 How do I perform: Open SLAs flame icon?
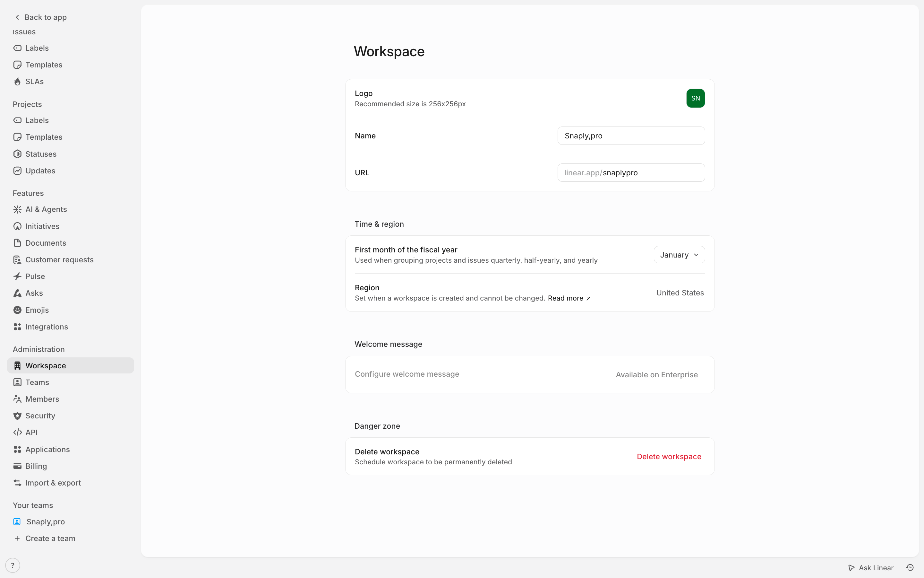click(17, 82)
